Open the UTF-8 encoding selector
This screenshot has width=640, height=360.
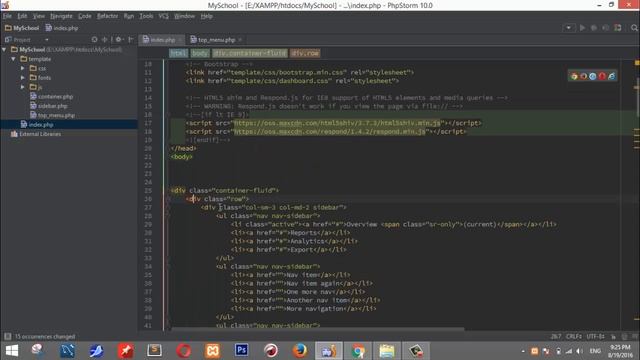pyautogui.click(x=596, y=337)
